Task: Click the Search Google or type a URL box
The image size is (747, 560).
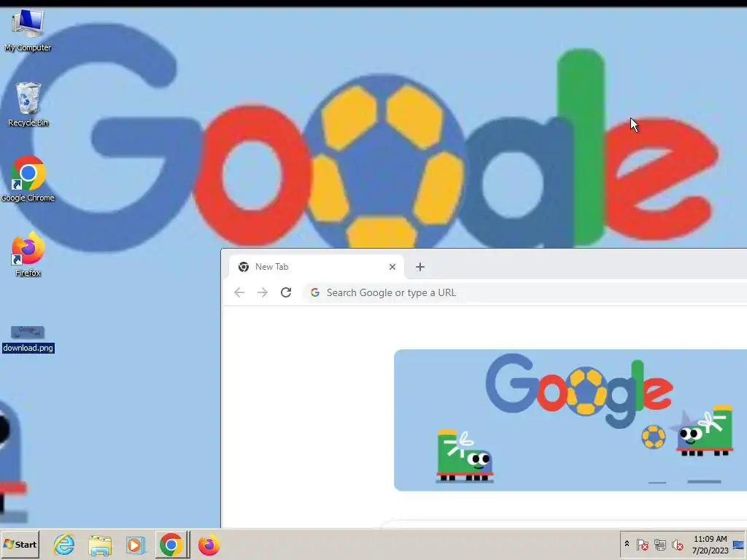Action: 524,292
